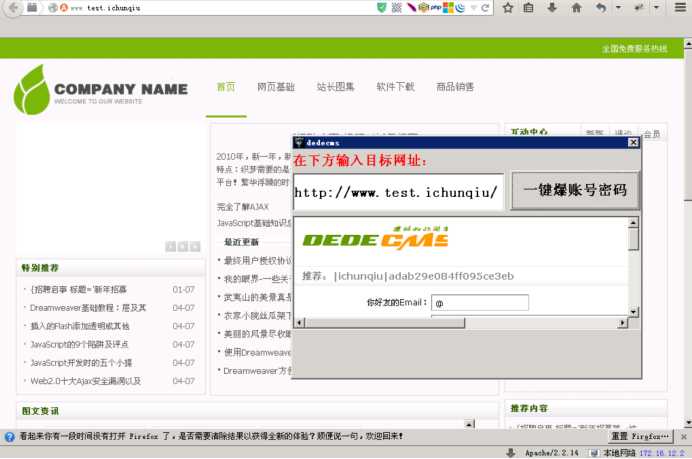692x459 pixels.
Task: Click the dedecms window title icon
Action: point(299,142)
